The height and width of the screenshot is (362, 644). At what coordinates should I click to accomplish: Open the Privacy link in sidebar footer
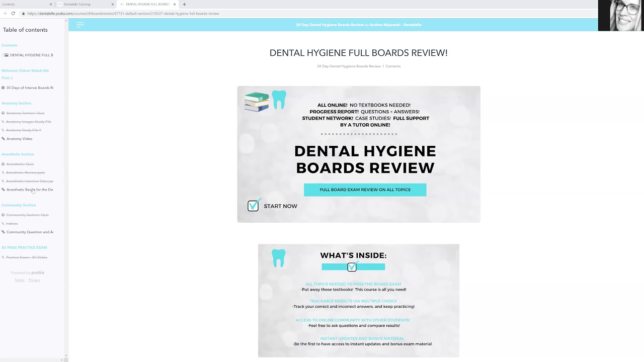click(x=34, y=280)
